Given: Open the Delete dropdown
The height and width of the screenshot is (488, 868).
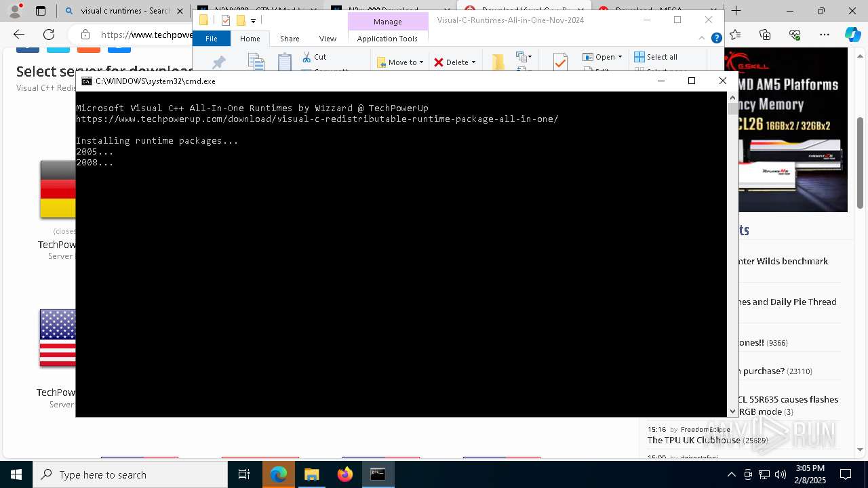Looking at the screenshot, I should [454, 62].
